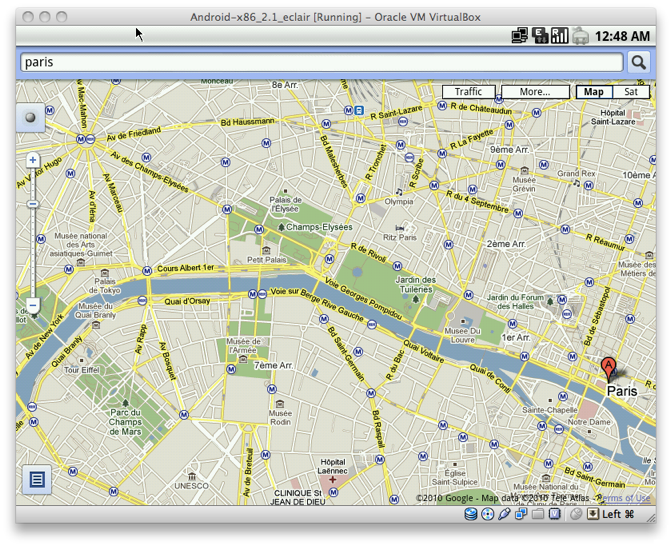The image size is (671, 546).
Task: Click the Musée Du Louvre map label
Action: [463, 335]
